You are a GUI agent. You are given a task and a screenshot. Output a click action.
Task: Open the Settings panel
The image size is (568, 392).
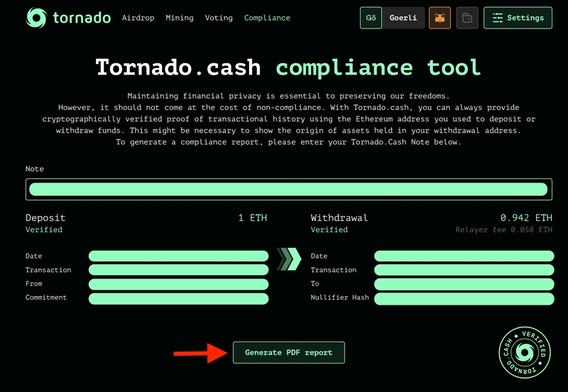pyautogui.click(x=518, y=18)
